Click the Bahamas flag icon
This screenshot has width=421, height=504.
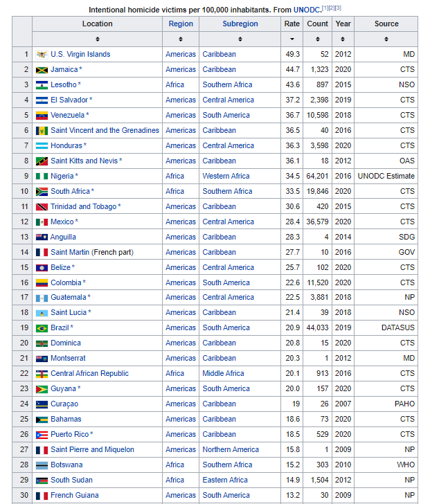click(x=42, y=420)
